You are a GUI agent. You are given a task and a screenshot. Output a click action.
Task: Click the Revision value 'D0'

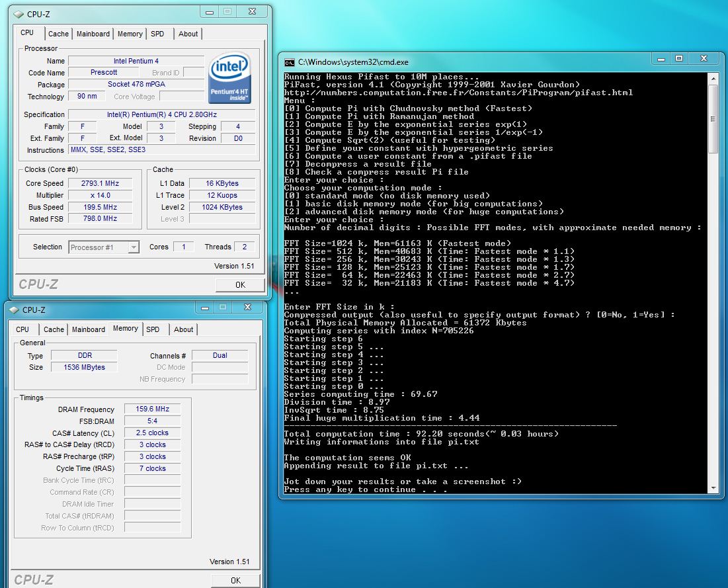[x=238, y=138]
